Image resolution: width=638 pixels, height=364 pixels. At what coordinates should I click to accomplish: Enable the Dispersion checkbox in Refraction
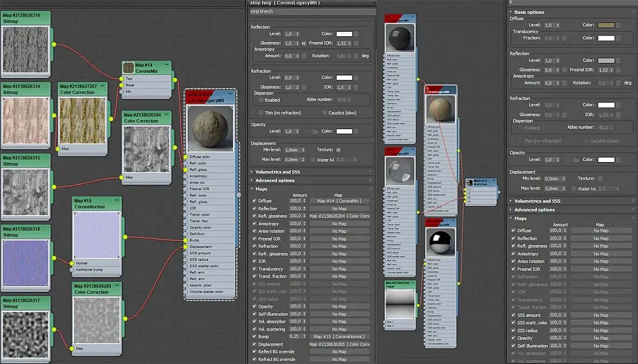pyautogui.click(x=261, y=100)
